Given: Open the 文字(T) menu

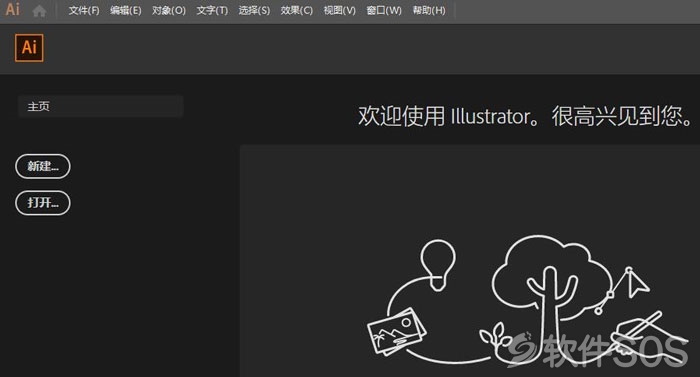Looking at the screenshot, I should point(212,10).
